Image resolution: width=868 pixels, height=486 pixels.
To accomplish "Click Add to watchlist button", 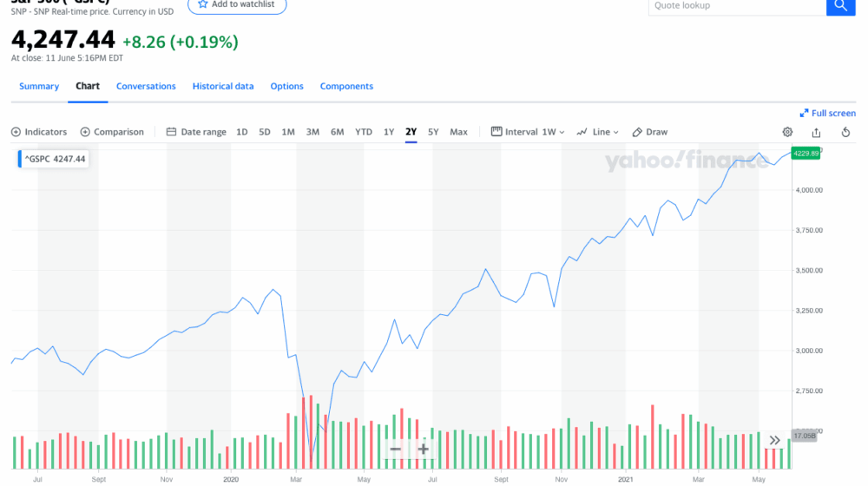I will (237, 5).
